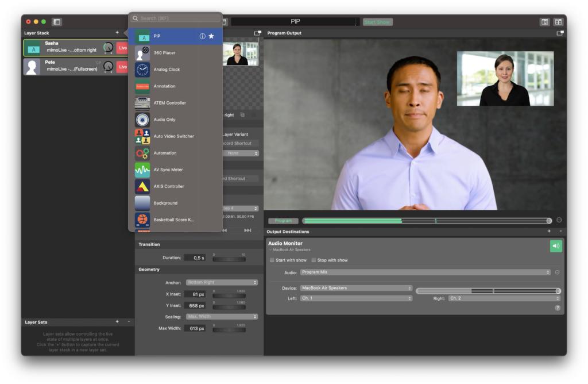This screenshot has width=588, height=384.
Task: Click the green Audio Monitor speaker button
Action: tap(555, 246)
